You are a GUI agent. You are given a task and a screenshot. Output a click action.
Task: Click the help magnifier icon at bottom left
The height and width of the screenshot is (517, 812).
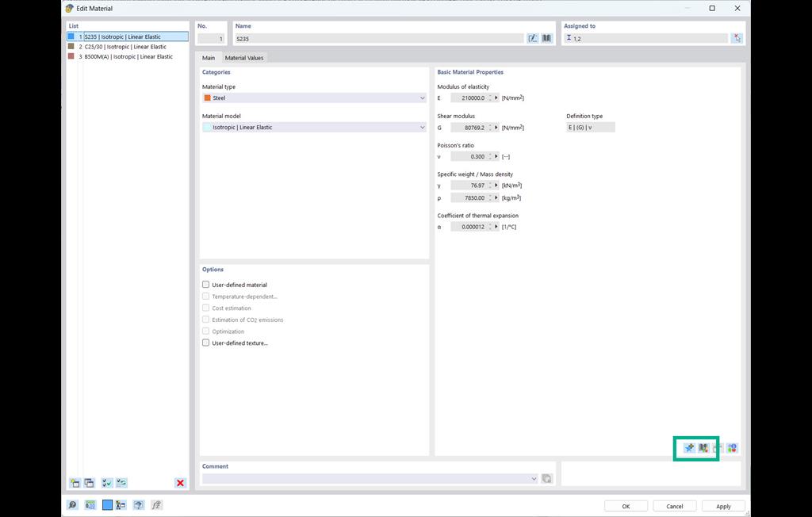[72, 504]
